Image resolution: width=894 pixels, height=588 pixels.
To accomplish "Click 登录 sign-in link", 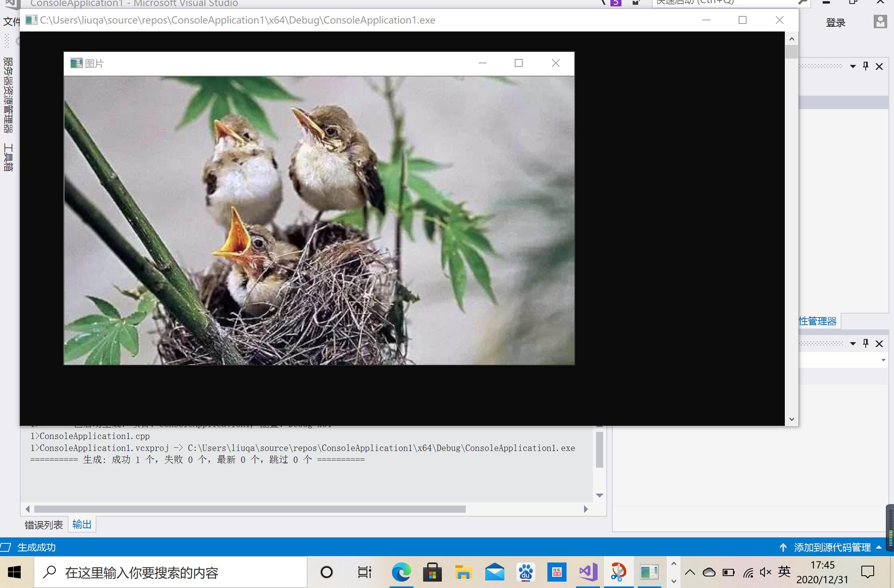I will [835, 23].
